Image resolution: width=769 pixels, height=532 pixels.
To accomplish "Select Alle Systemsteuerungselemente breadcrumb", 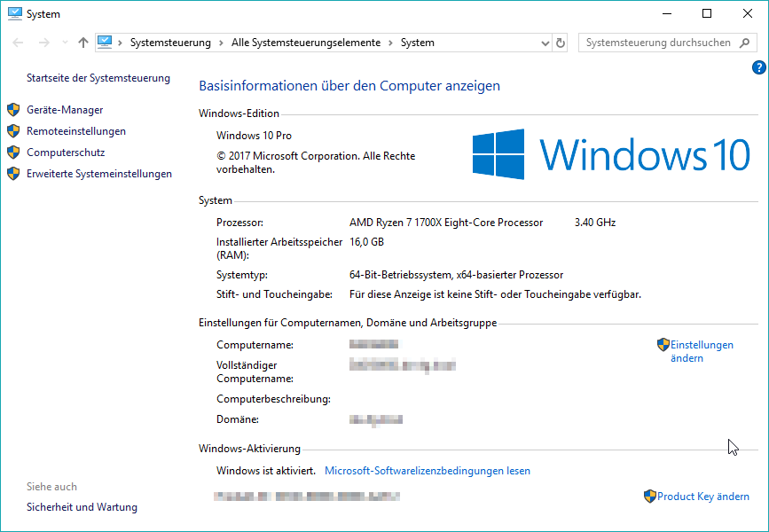I will click(306, 43).
